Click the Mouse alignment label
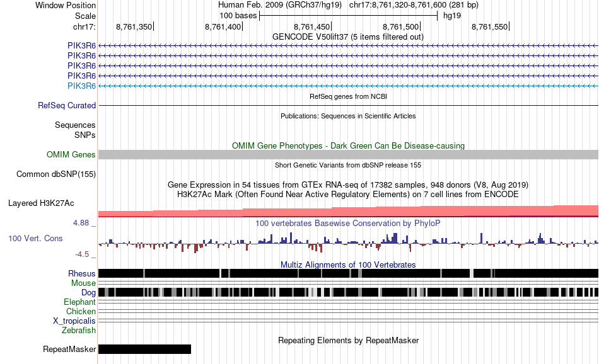 [83, 283]
